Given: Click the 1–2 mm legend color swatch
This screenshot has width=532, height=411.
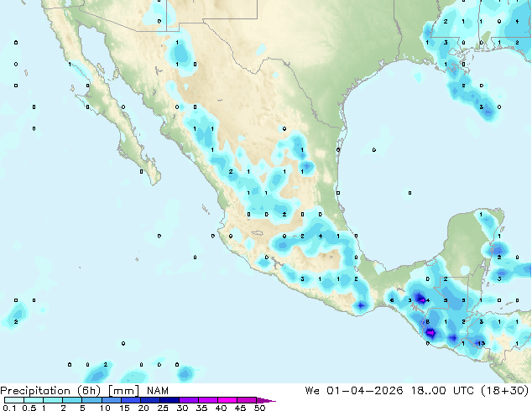Looking at the screenshot, I should (53, 400).
